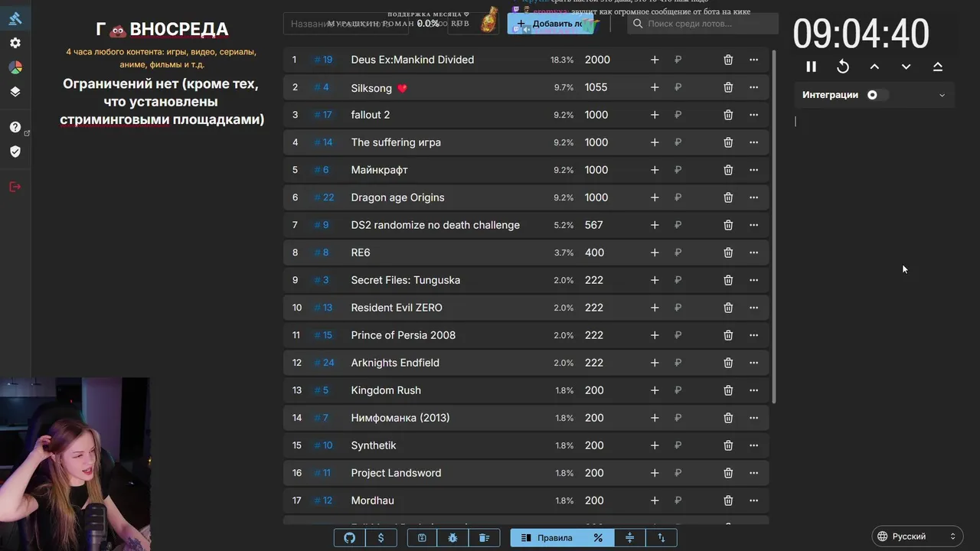Delete the Project Landsword lot
Screen dimensions: 980x551
728,473
